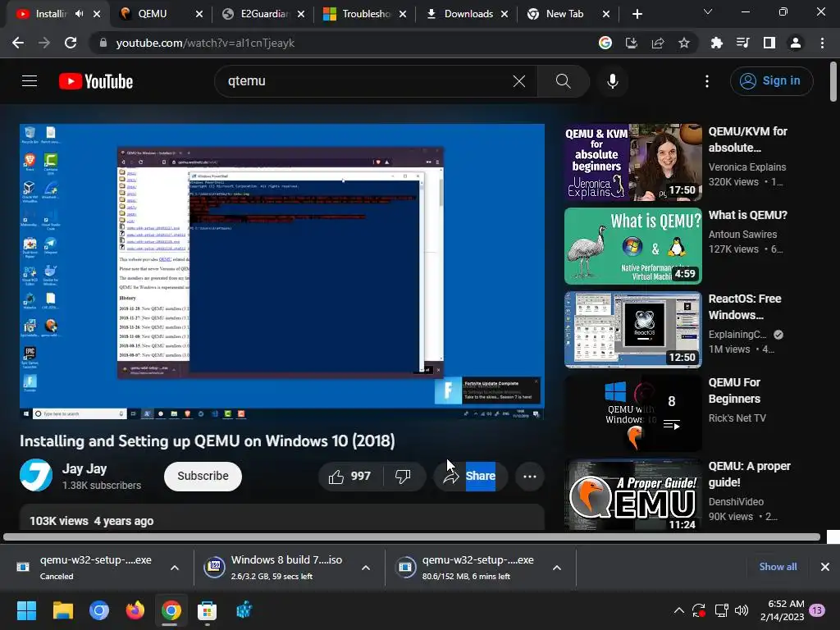Open QEMU/KVM for absolute beginners thumbnail
Image resolution: width=840 pixels, height=630 pixels.
pos(632,162)
